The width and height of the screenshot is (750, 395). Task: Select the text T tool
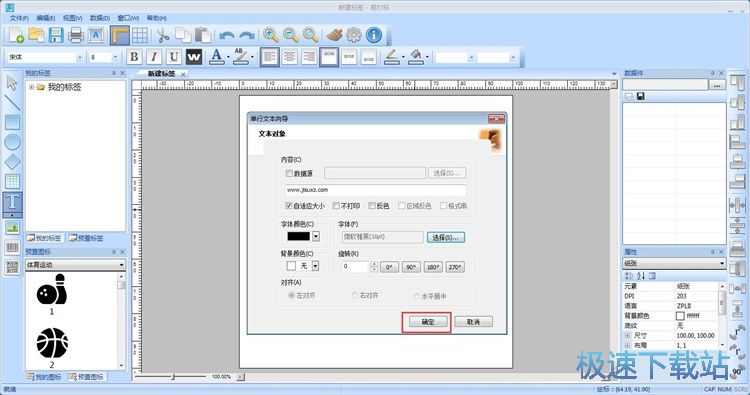coord(12,204)
